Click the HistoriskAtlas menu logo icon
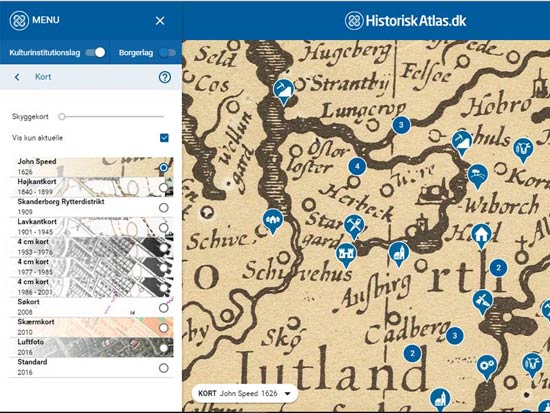Image resolution: width=550 pixels, height=413 pixels. (x=19, y=20)
